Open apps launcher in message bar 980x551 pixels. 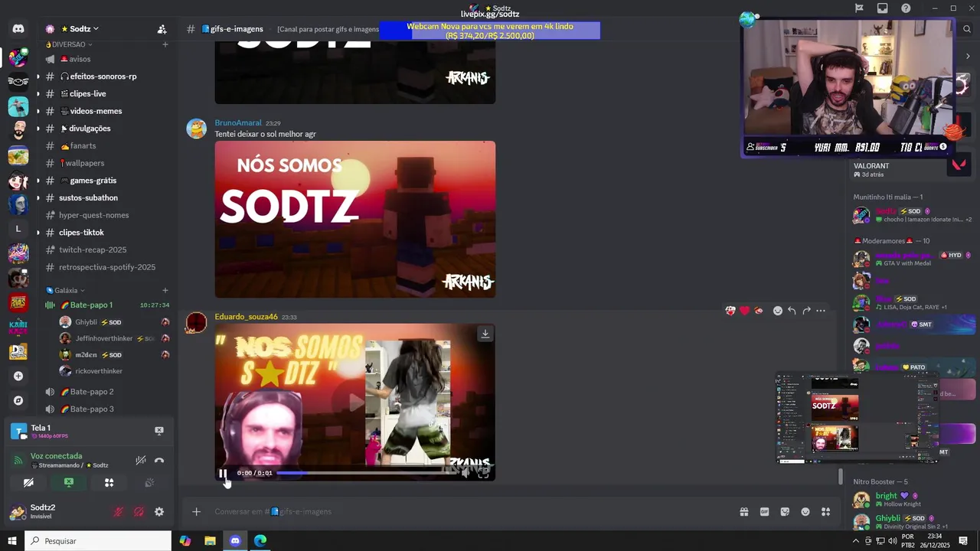825,512
